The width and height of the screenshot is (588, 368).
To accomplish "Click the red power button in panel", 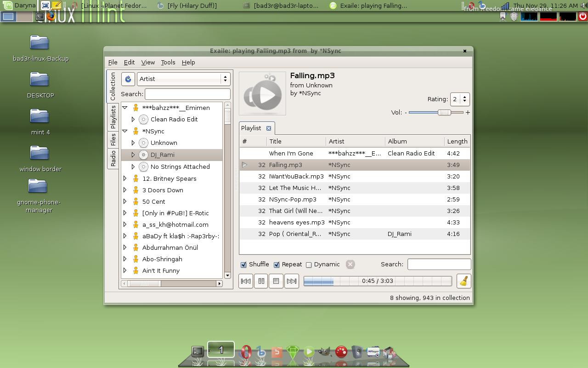I will (582, 16).
